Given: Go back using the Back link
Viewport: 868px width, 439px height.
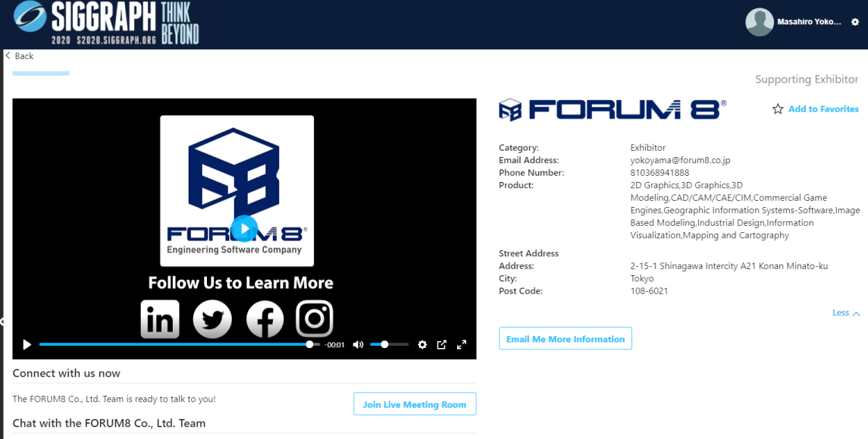Looking at the screenshot, I should 20,56.
